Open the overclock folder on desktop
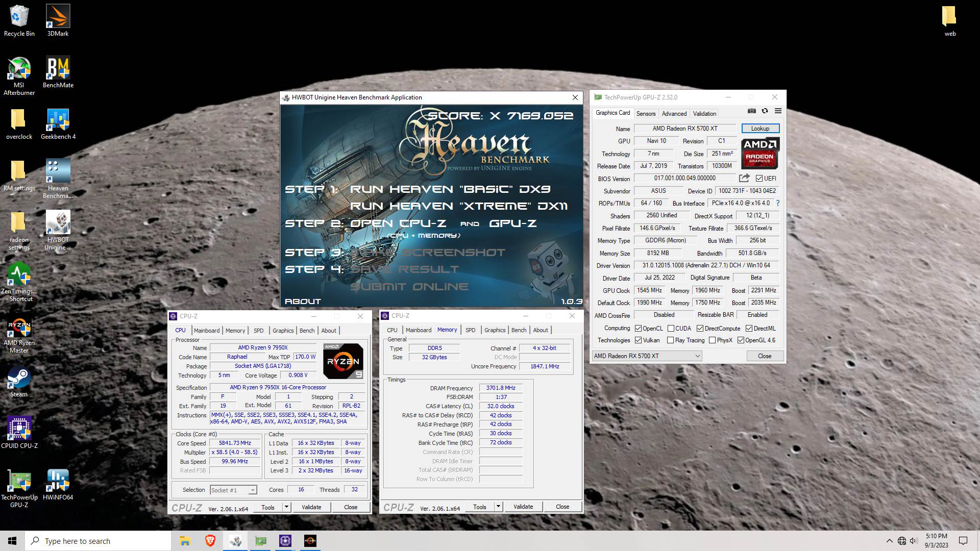The height and width of the screenshot is (551, 980). [x=19, y=124]
